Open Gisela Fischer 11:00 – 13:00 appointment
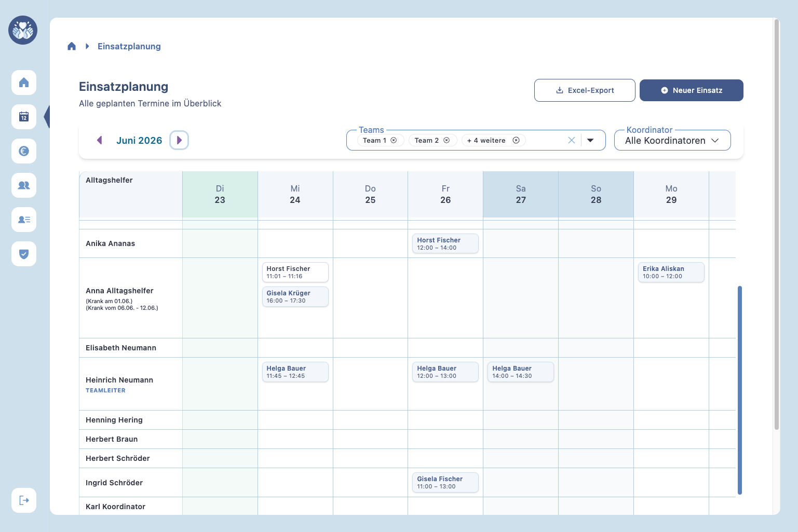 point(445,482)
